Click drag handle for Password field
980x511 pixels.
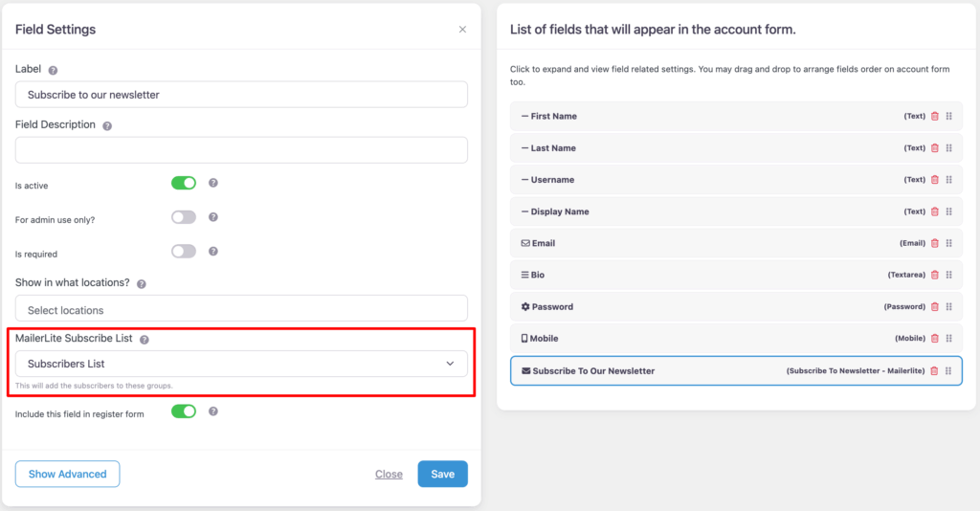(948, 307)
